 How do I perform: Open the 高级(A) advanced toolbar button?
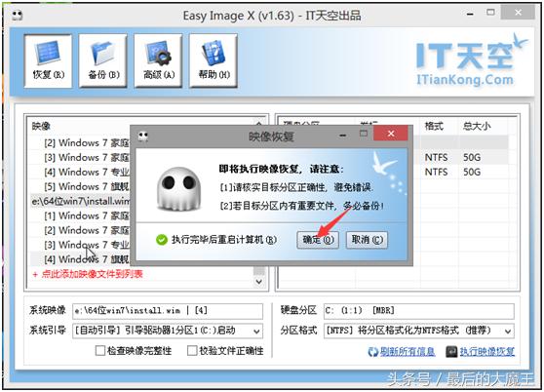point(159,60)
